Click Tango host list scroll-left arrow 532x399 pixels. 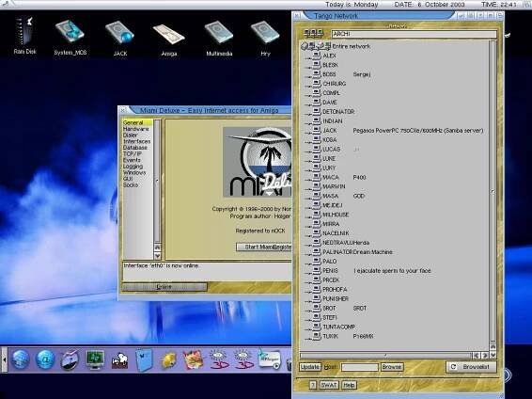tap(477, 355)
